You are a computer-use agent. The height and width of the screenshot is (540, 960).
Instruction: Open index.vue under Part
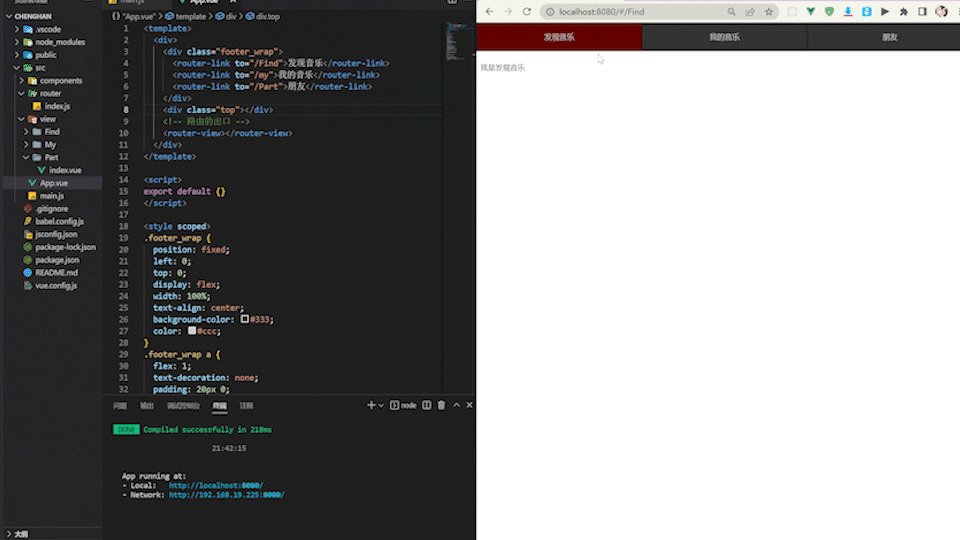tap(65, 170)
